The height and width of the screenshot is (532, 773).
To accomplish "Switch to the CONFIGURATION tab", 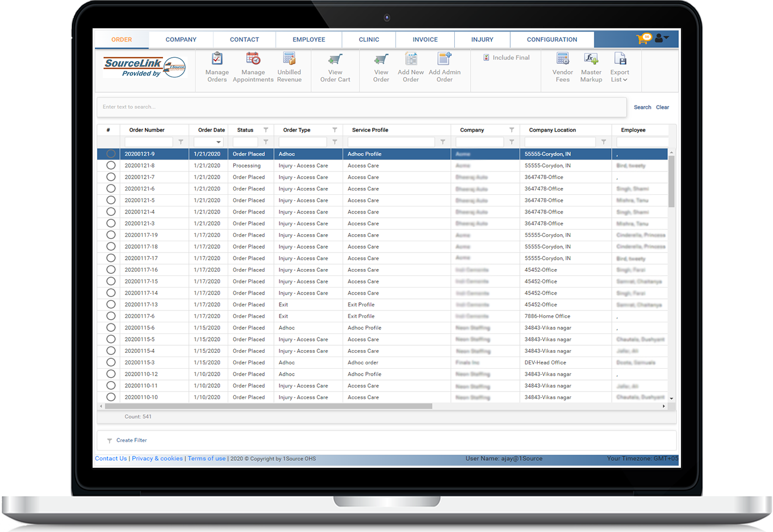I will click(552, 40).
